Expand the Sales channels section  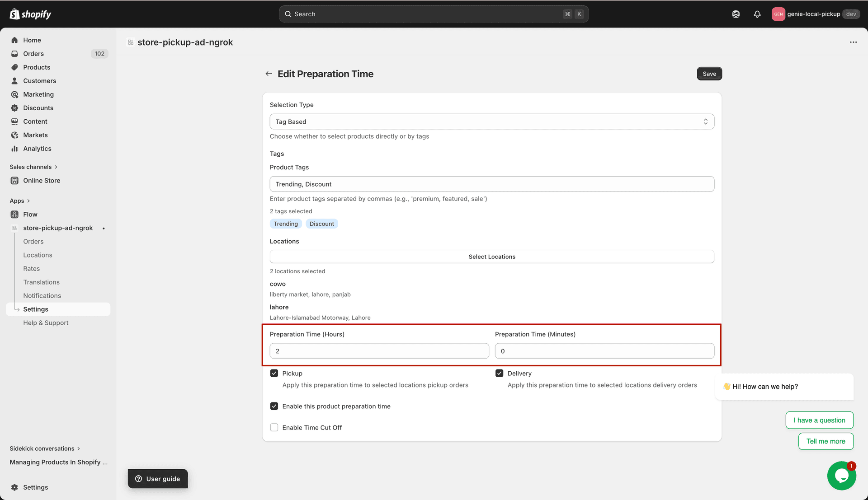[33, 167]
